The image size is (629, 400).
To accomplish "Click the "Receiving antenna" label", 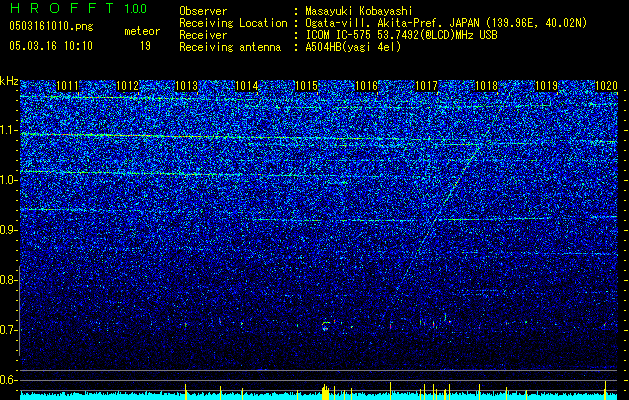I will click(230, 47).
